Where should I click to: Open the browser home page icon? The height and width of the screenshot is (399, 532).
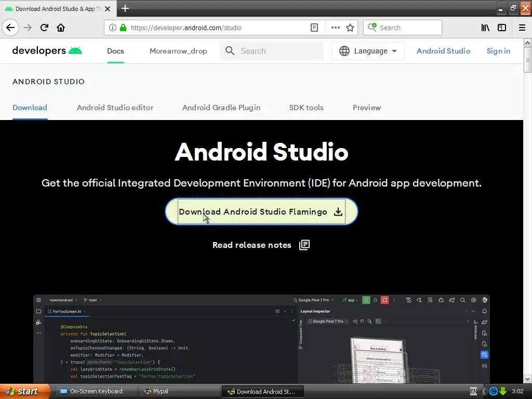click(61, 28)
